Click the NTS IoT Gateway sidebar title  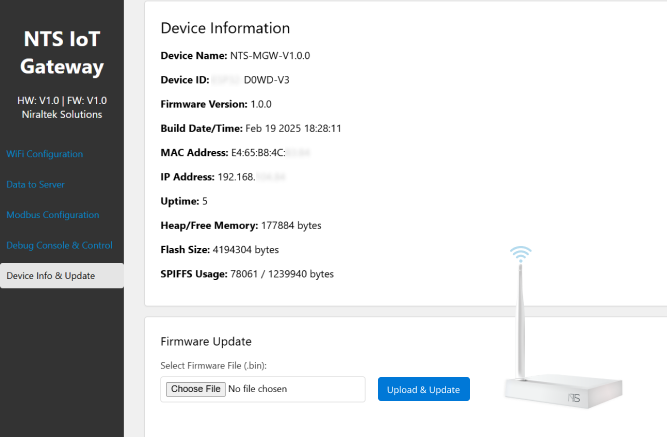(x=62, y=53)
